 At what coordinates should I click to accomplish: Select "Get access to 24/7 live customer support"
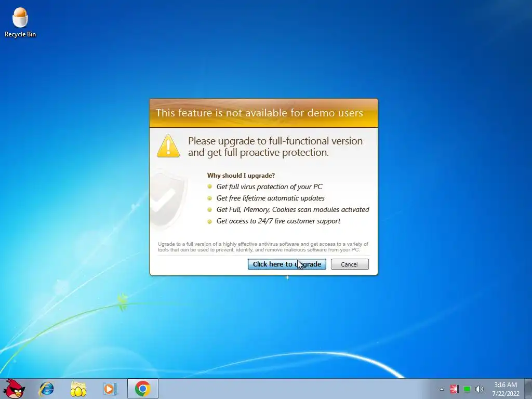click(x=278, y=221)
